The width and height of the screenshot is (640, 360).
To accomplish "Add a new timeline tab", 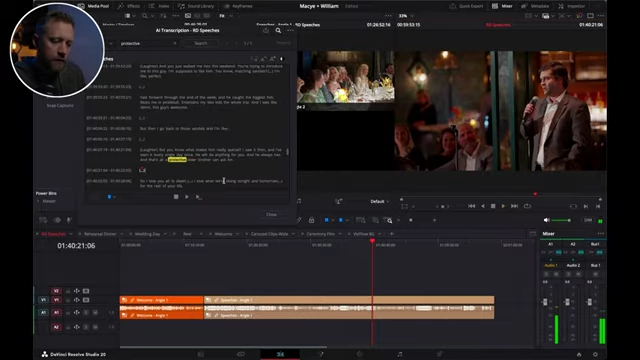I will pyautogui.click(x=391, y=234).
